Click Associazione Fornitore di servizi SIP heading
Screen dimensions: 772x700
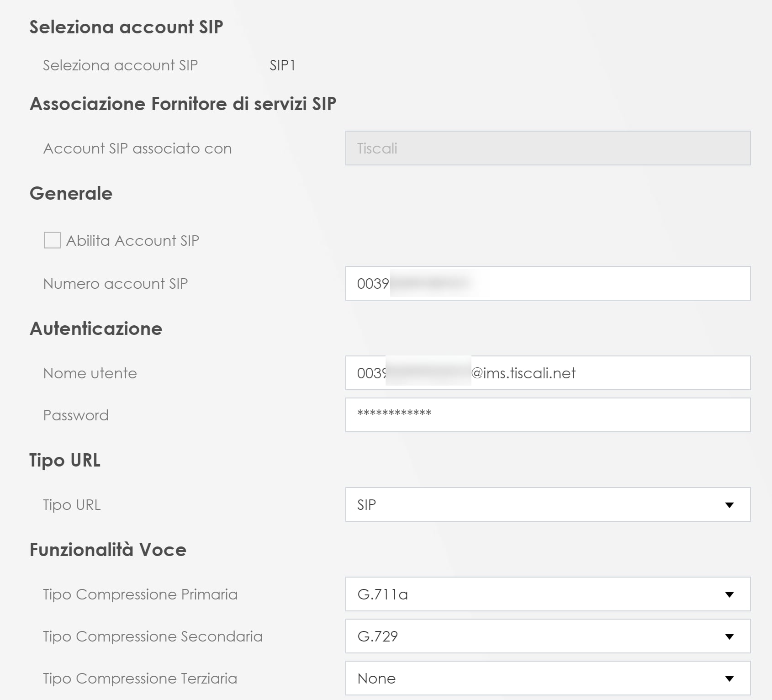pyautogui.click(x=183, y=104)
